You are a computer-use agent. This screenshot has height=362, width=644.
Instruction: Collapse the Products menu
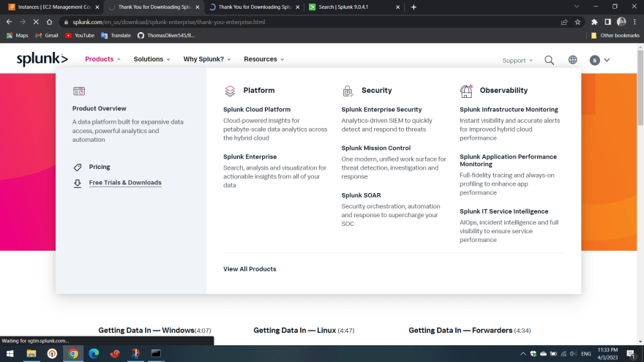pyautogui.click(x=102, y=59)
